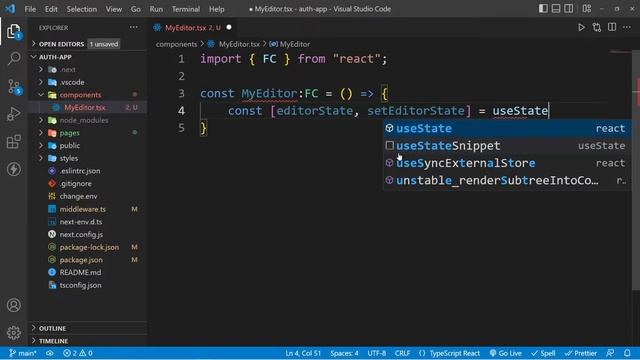Open Customize Layout icon

click(587, 9)
